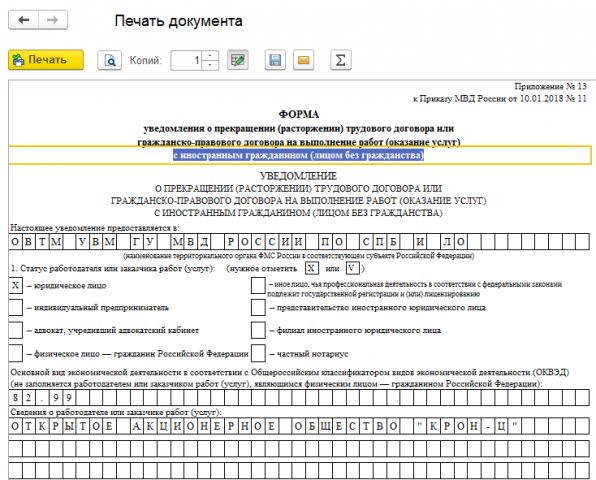Tick the адвокат, учредивший адвокатский кабинет checkbox
The image size is (596, 480).
(x=15, y=330)
